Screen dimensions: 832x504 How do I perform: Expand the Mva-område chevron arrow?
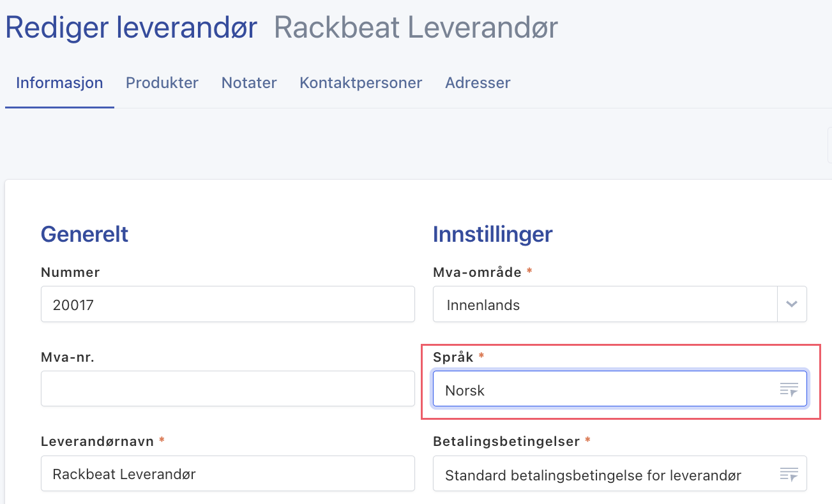(x=792, y=304)
